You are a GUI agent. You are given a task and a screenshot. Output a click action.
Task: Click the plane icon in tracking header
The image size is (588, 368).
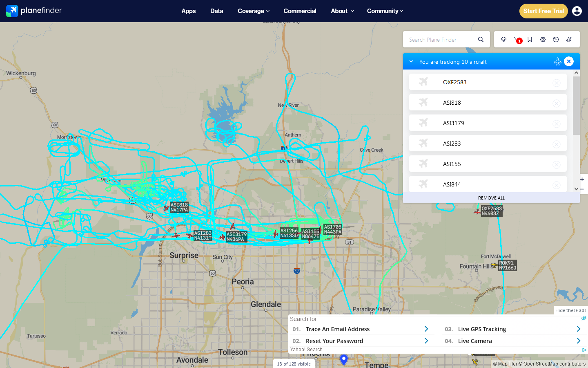point(557,62)
